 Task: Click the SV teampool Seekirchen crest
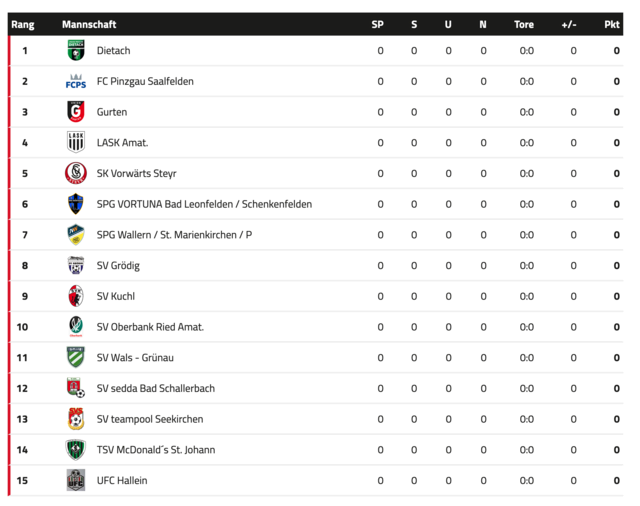click(x=76, y=419)
